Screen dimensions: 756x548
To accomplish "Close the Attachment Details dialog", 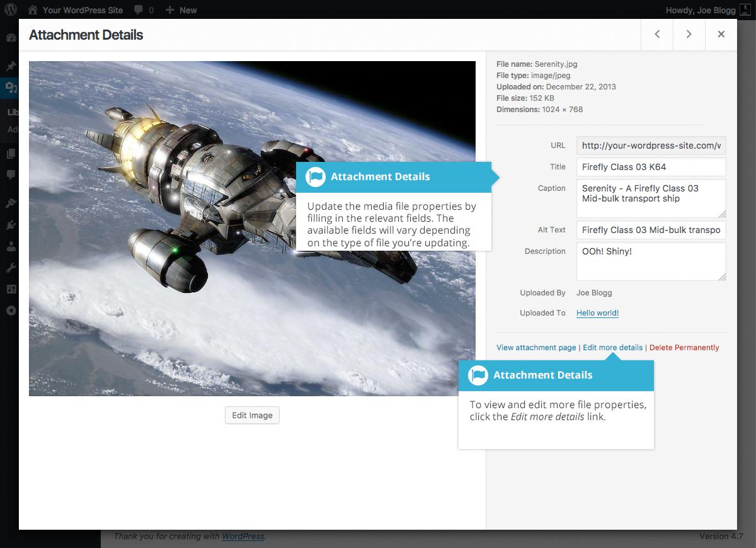I will [721, 35].
